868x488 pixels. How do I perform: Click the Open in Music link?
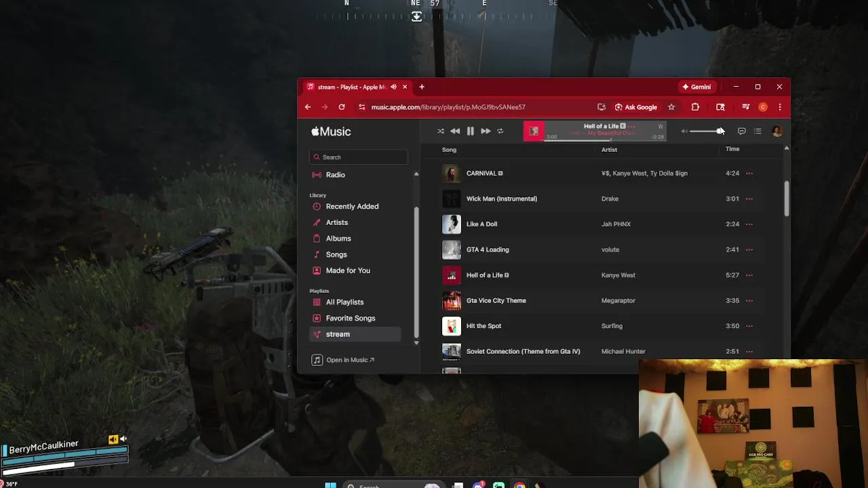tap(343, 360)
